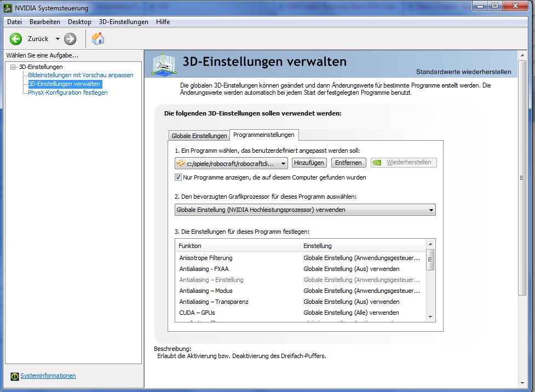Collapse the 3D-Einstellungen tree node
This screenshot has height=392, width=535.
click(x=13, y=67)
